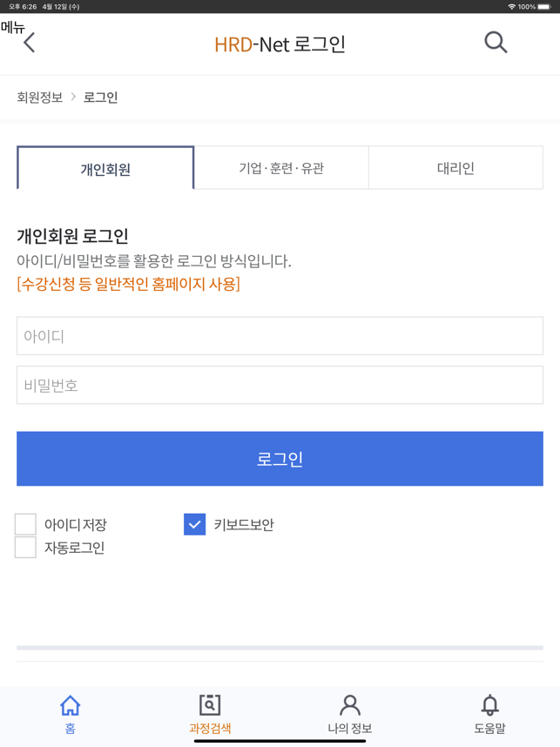The width and height of the screenshot is (560, 747).
Task: Switch to the 대리인 tab
Action: coord(455,168)
